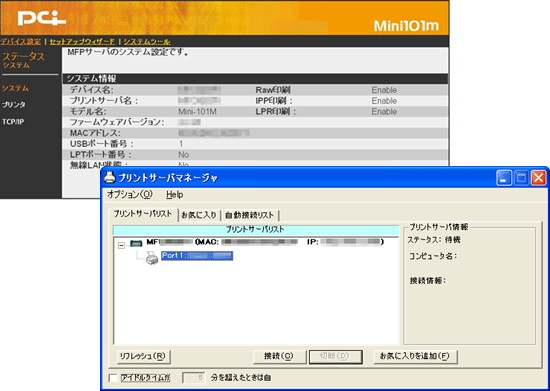Click the プリントサーバリスト list header bar
This screenshot has width=550, height=391.
[x=255, y=230]
